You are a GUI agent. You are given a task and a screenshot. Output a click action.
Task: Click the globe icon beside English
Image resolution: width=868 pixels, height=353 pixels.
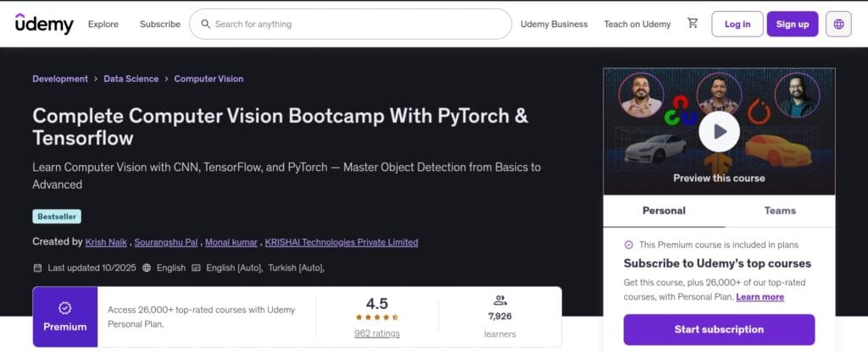(x=147, y=268)
